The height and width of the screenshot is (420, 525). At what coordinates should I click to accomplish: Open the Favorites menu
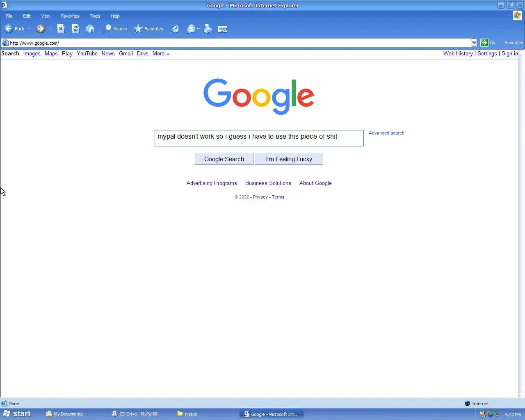pyautogui.click(x=70, y=16)
